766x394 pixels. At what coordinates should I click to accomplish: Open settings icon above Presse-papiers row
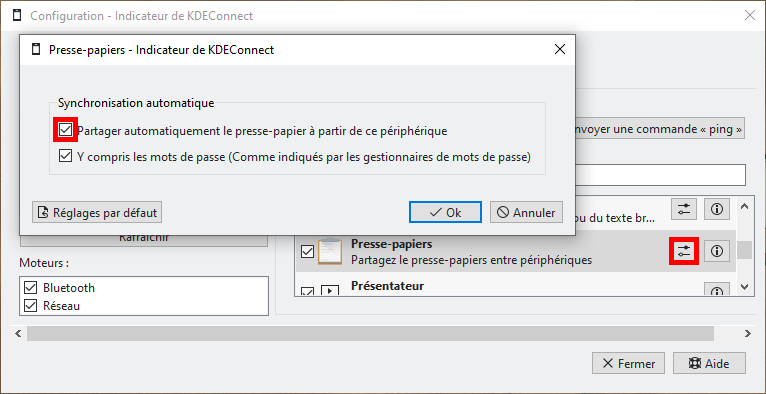point(684,209)
